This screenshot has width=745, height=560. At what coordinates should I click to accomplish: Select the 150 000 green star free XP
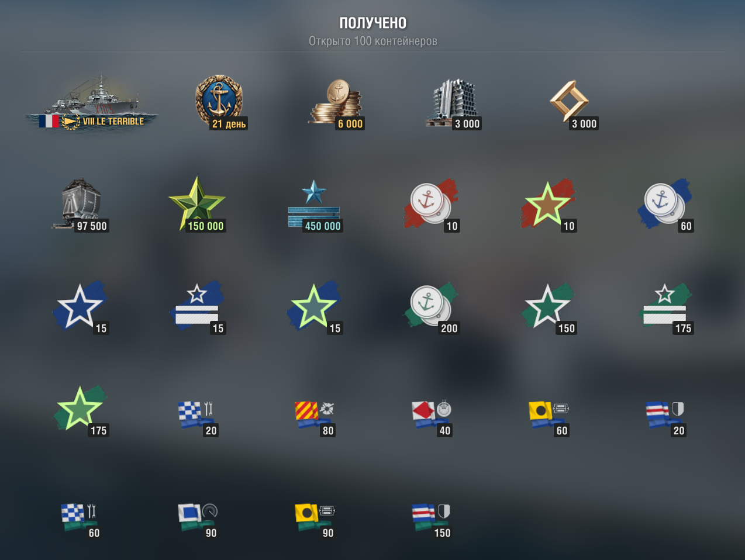click(197, 205)
